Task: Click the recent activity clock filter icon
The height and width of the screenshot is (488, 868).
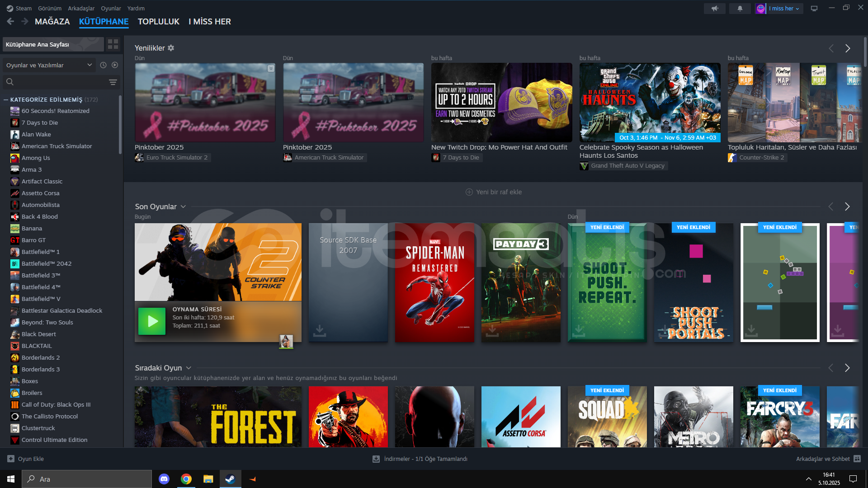Action: [x=103, y=65]
